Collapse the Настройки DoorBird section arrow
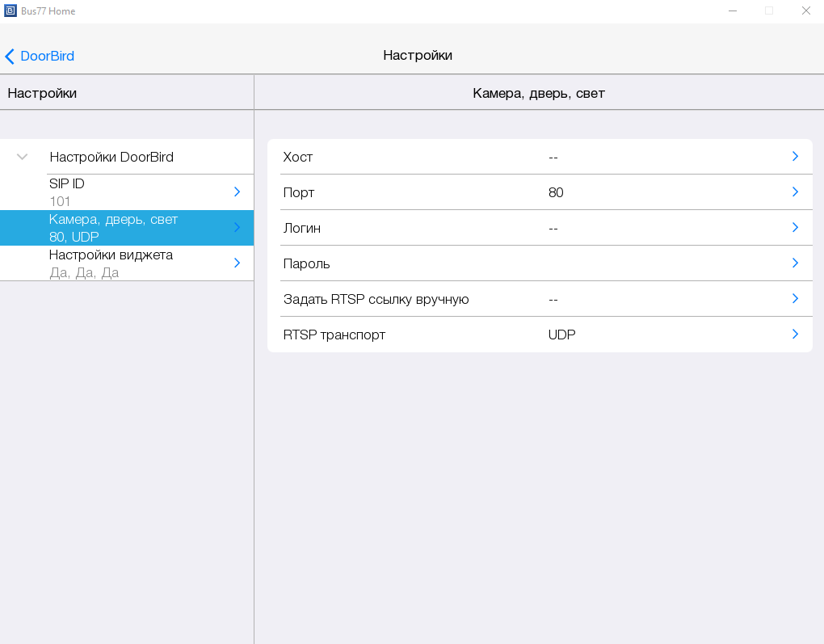 [23, 157]
